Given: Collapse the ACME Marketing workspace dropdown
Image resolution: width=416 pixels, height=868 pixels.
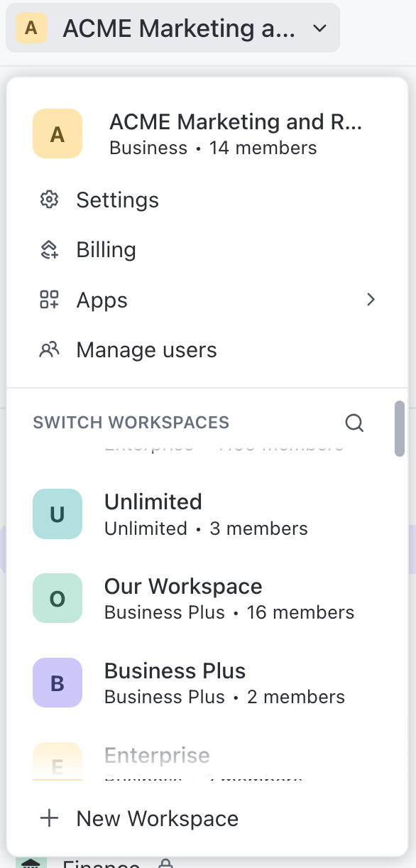Looking at the screenshot, I should click(x=173, y=28).
